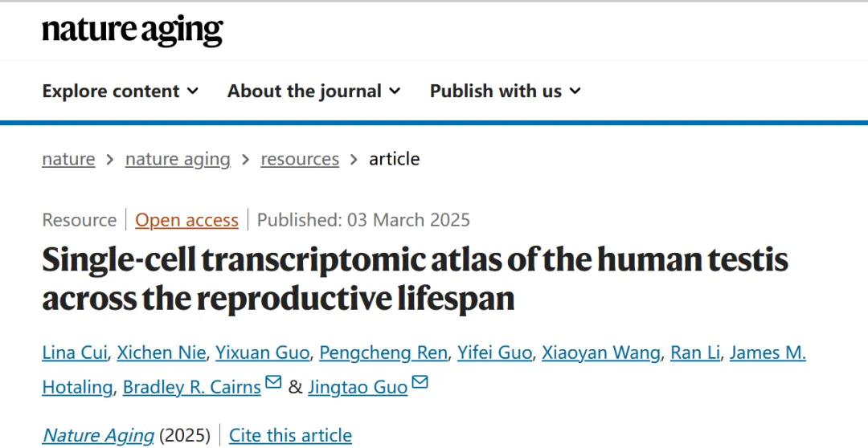Viewport: 868px width, 448px height.
Task: Expand the Explore content menu
Action: click(x=120, y=91)
